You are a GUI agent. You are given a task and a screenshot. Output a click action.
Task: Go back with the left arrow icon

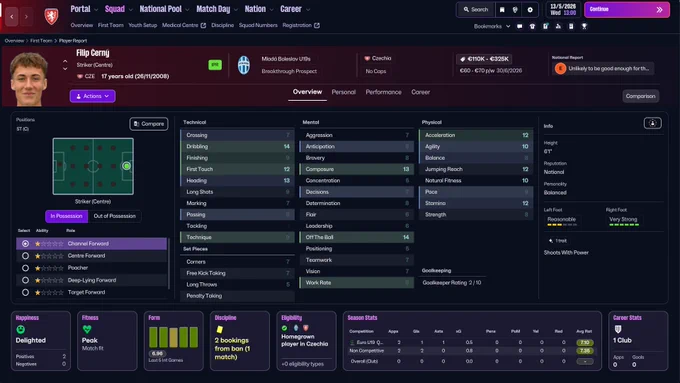click(12, 16)
